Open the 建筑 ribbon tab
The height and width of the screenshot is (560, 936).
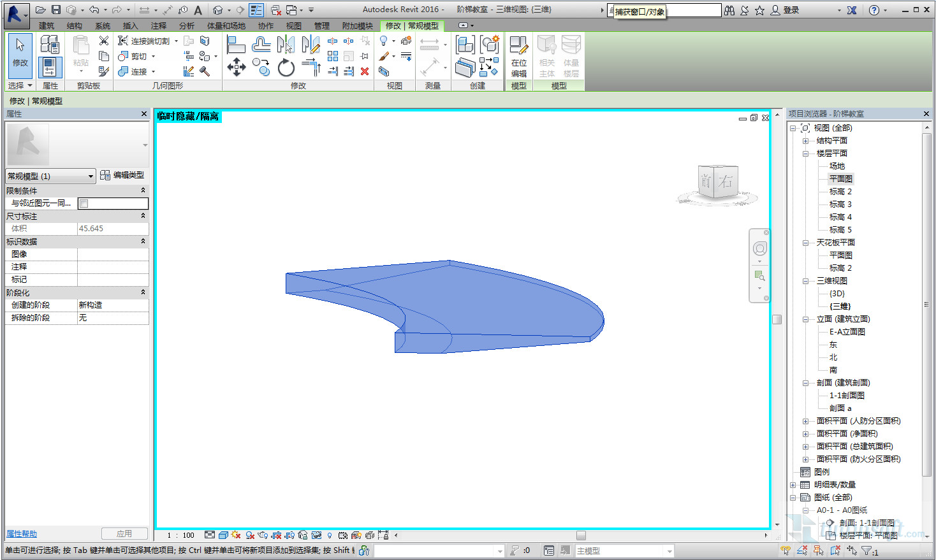click(x=47, y=25)
